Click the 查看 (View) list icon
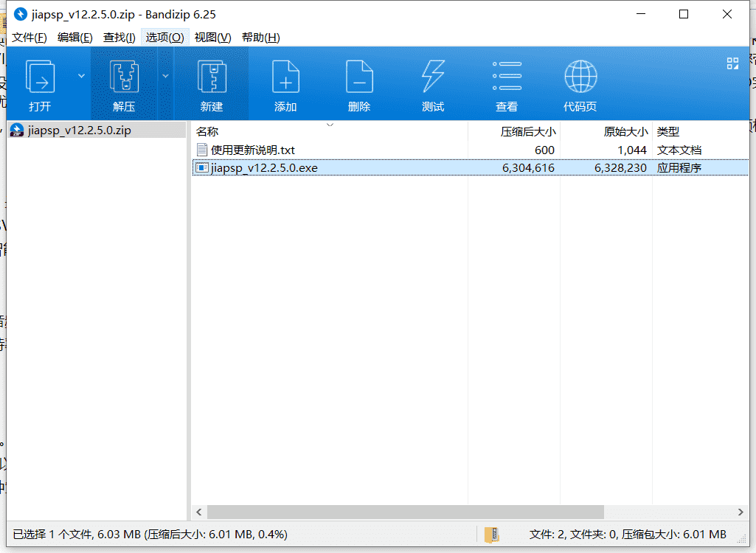Viewport: 756px width, 553px height. pos(507,76)
